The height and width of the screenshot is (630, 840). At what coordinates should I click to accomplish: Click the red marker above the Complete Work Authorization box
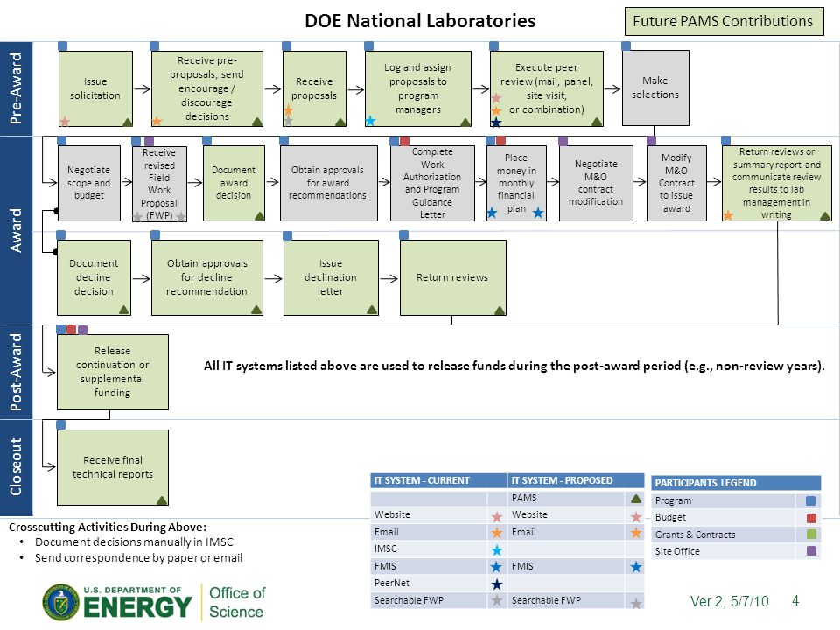coord(404,141)
